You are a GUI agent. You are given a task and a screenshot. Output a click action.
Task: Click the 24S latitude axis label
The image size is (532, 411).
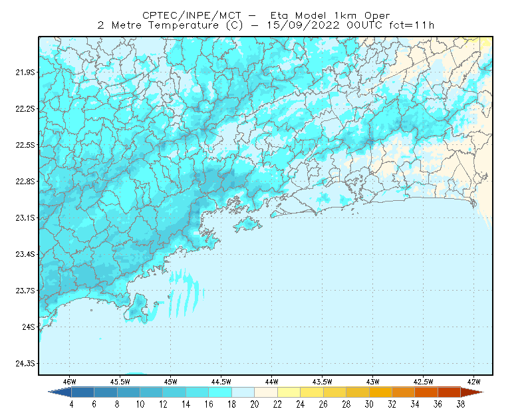(29, 327)
